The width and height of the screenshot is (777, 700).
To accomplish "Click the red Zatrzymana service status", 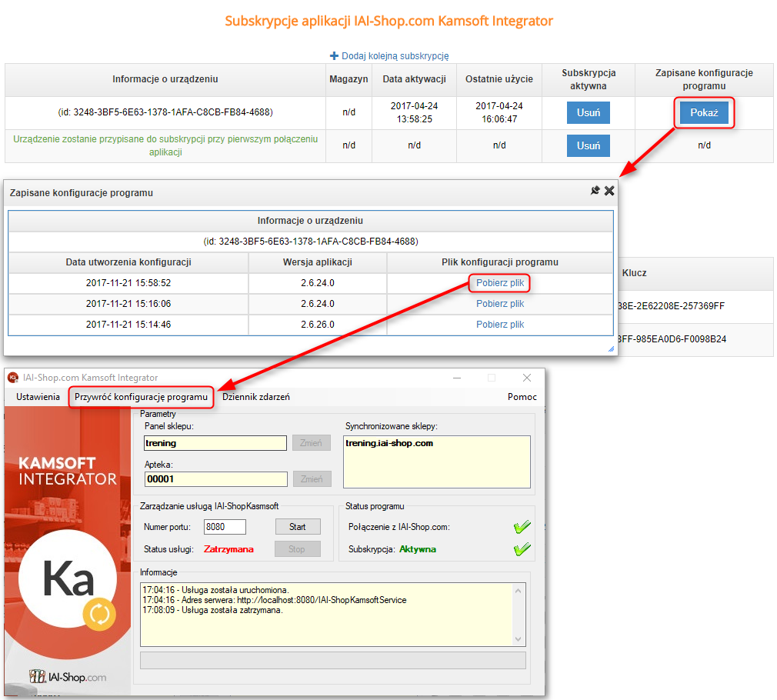I will (x=228, y=549).
